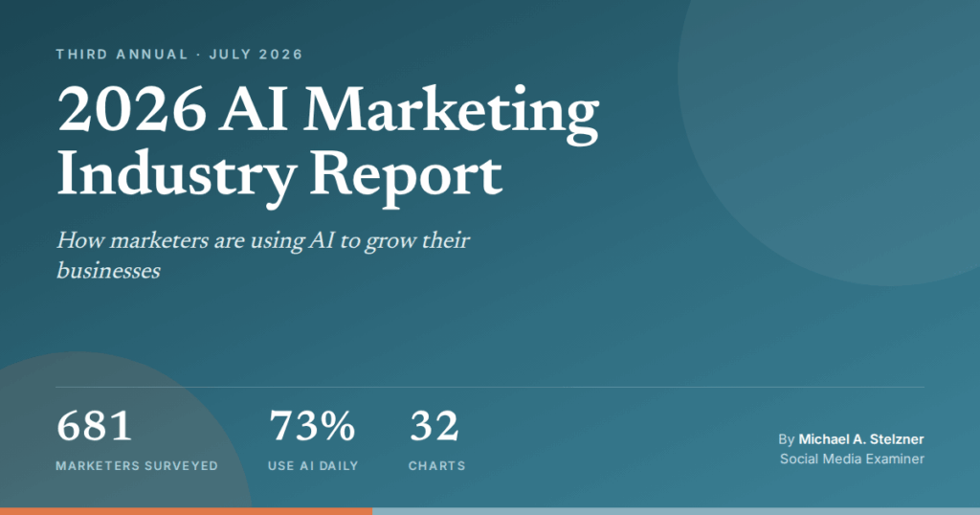Click the thin divider line above the statistics
Screen dimensions: 980x515
coord(490,387)
